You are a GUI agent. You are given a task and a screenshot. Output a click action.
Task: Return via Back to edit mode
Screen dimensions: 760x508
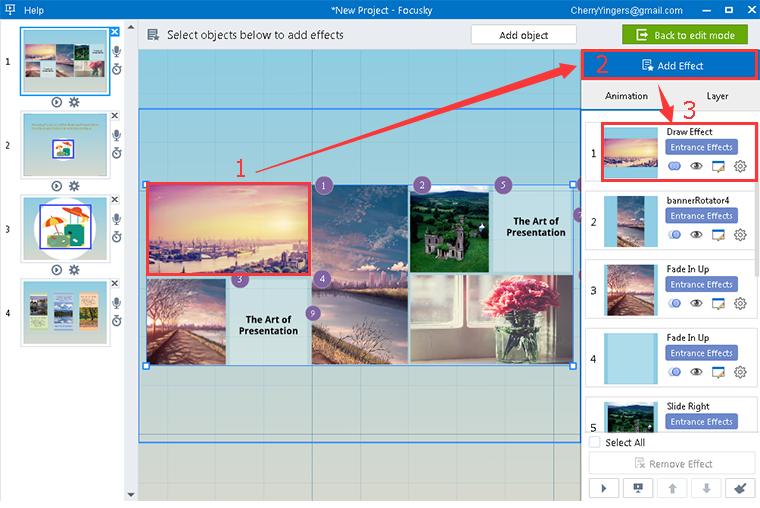pyautogui.click(x=685, y=35)
